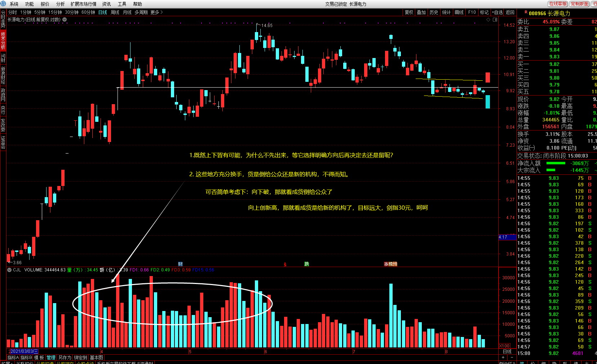Viewport: 597px width, 364px height.
Task: Open the 扩展市场行情 menu
Action: [84, 4]
